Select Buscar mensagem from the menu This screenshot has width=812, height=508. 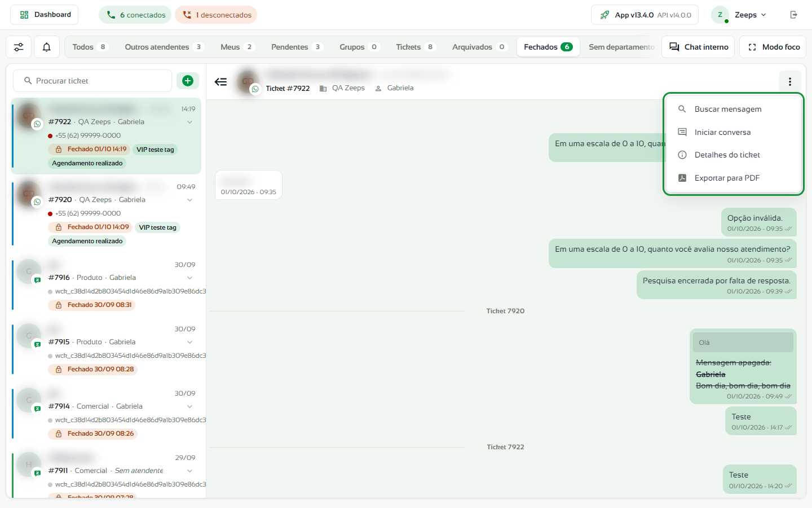[733, 109]
